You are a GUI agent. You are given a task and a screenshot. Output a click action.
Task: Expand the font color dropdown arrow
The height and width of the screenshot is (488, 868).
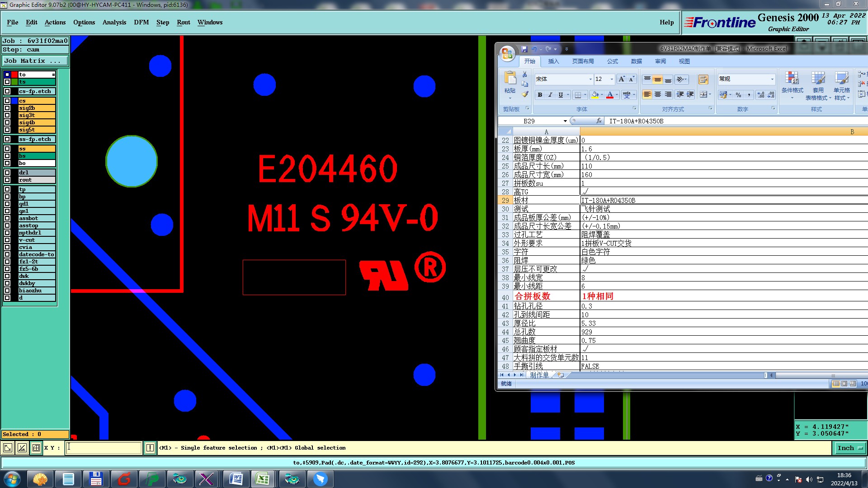(617, 94)
